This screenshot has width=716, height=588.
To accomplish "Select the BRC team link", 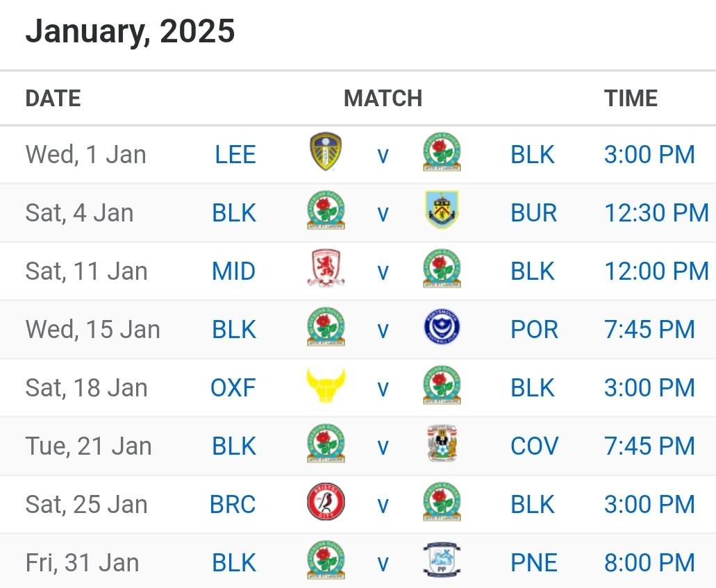I will tap(233, 505).
